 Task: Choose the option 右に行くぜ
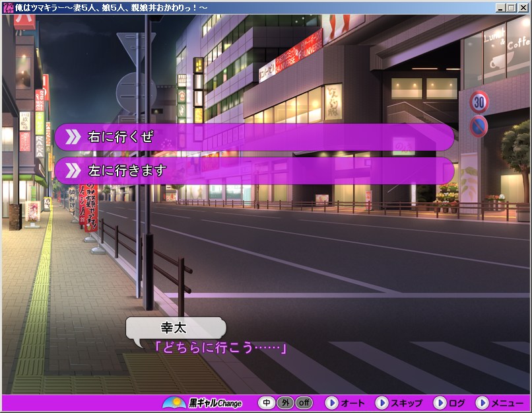click(x=254, y=137)
